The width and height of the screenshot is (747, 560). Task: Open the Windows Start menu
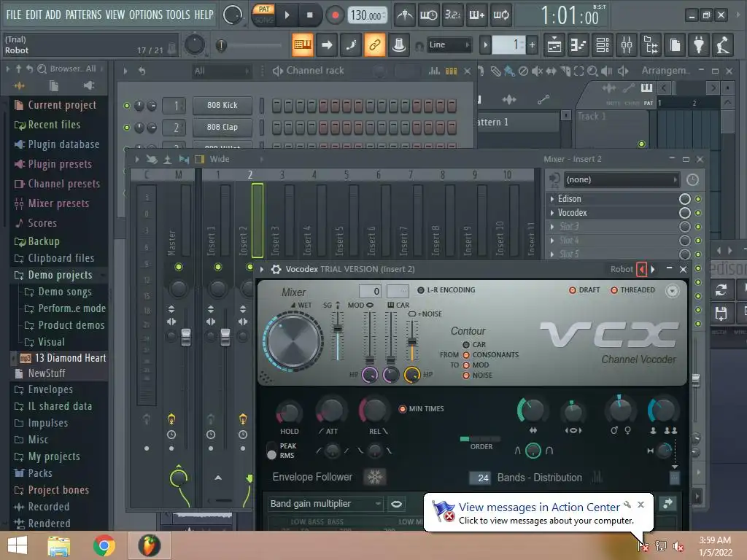[18, 545]
